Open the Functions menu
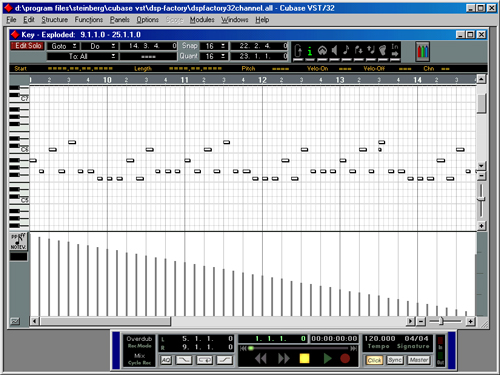This screenshot has width=500, height=375. click(x=89, y=20)
